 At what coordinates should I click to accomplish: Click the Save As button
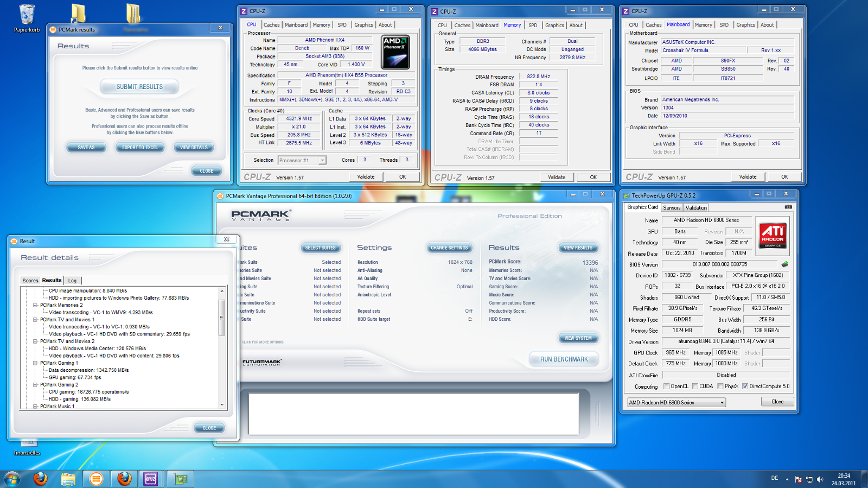coord(86,148)
